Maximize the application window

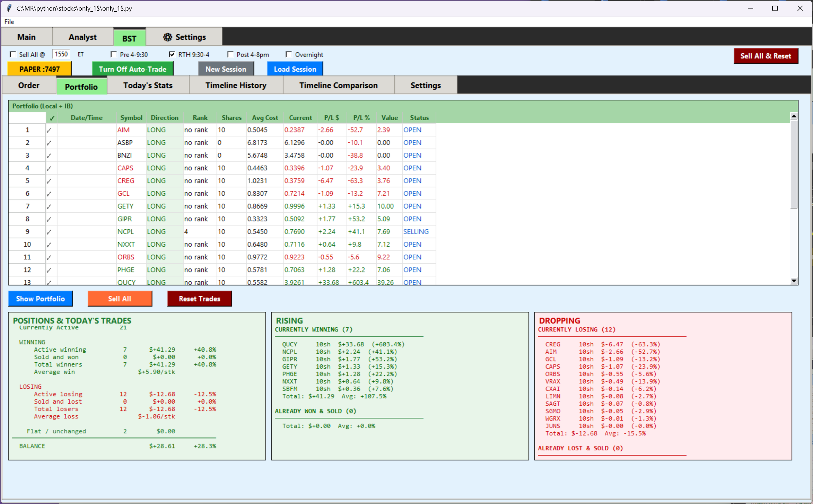coord(775,8)
